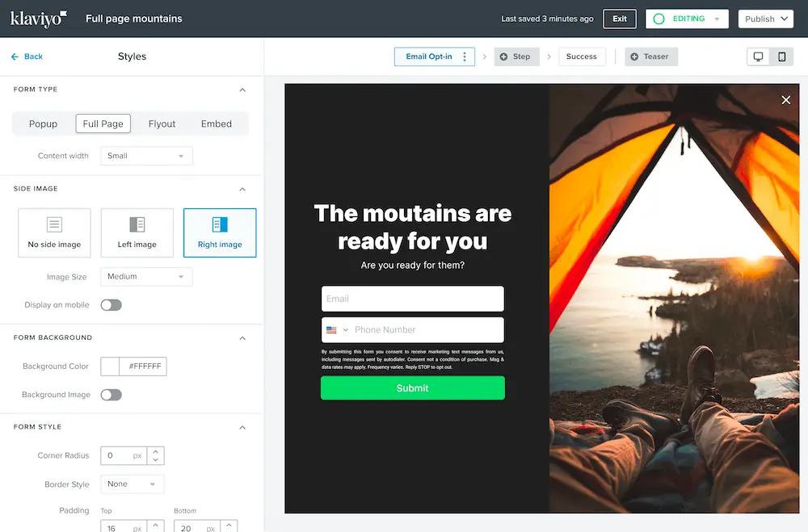Open the Image Size dropdown
Viewport: 808px width, 532px height.
click(x=145, y=276)
